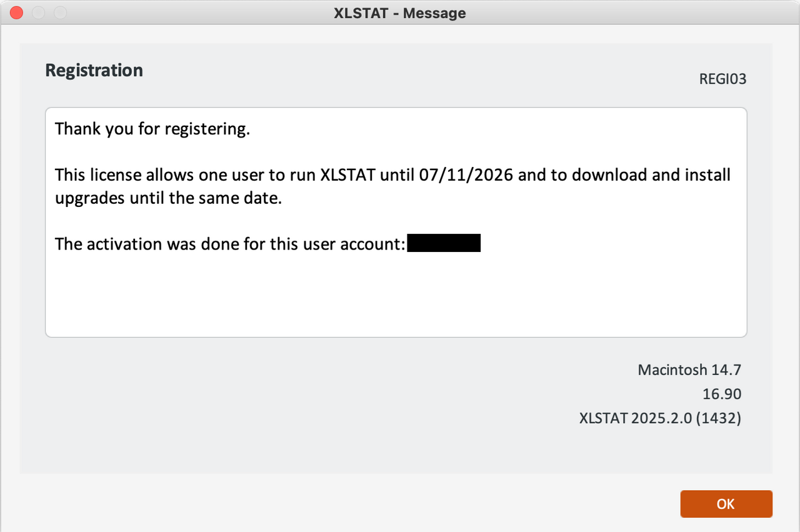The width and height of the screenshot is (800, 532).
Task: Click the gray minimize button in title bar
Action: click(38, 13)
